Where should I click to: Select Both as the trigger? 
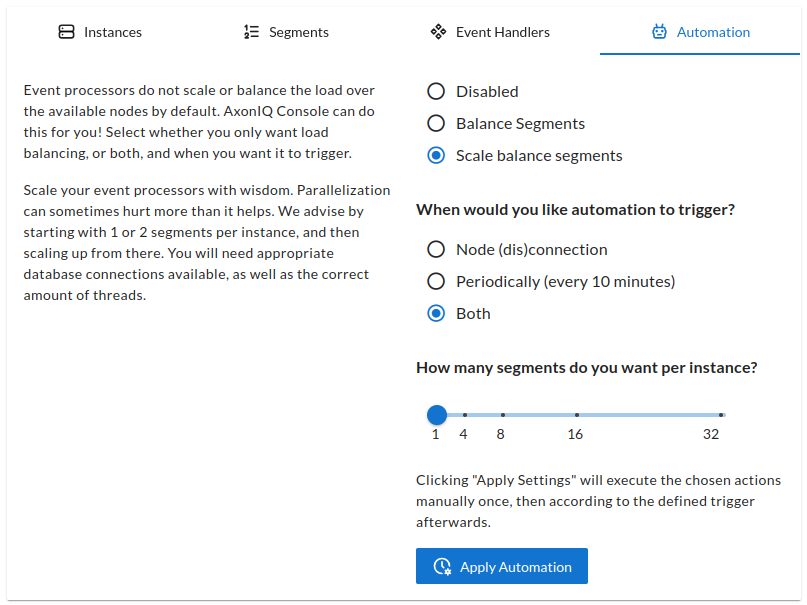(x=436, y=313)
